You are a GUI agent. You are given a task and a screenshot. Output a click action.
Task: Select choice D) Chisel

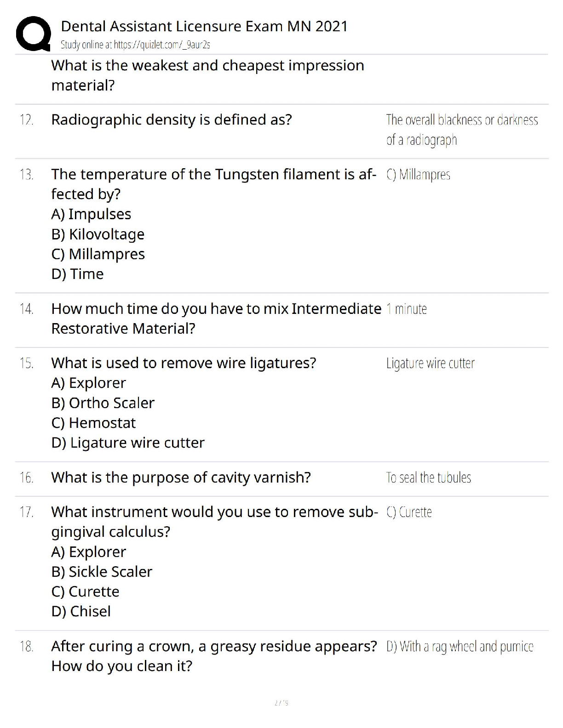tap(81, 611)
